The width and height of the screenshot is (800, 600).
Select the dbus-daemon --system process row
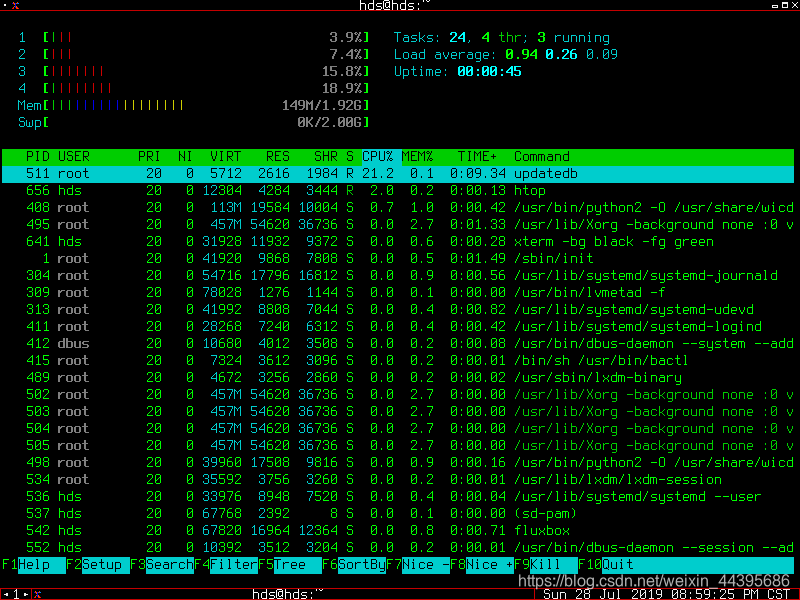(x=398, y=344)
